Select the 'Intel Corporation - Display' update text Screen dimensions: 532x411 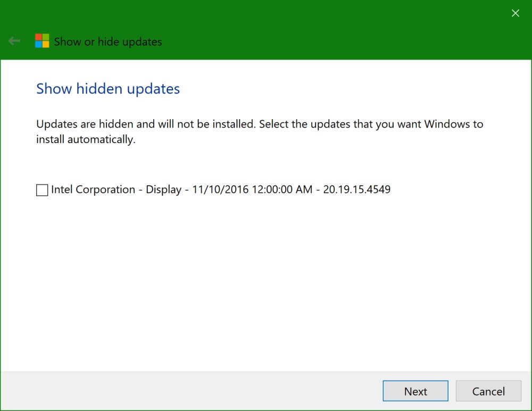[x=221, y=190]
